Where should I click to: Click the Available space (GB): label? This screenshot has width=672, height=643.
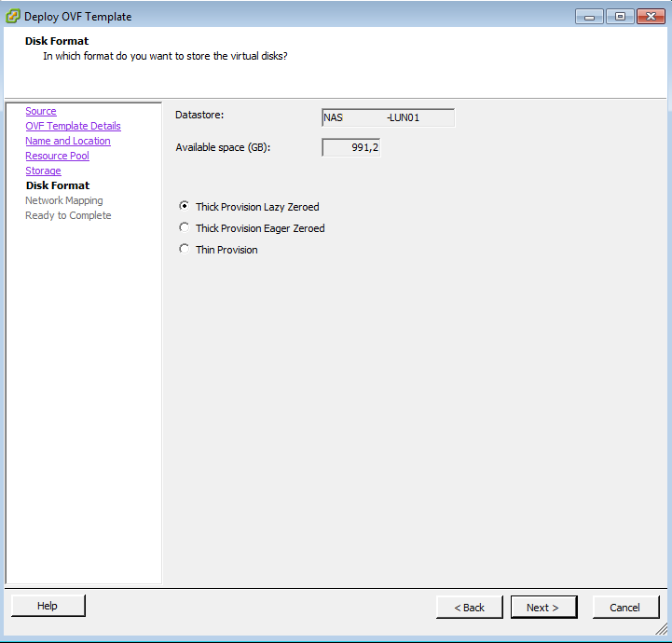(223, 147)
